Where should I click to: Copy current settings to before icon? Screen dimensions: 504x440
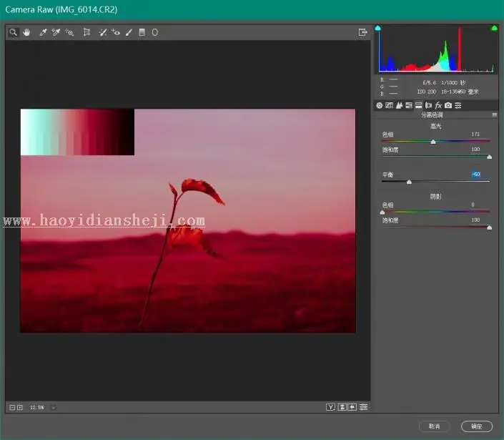click(x=352, y=407)
